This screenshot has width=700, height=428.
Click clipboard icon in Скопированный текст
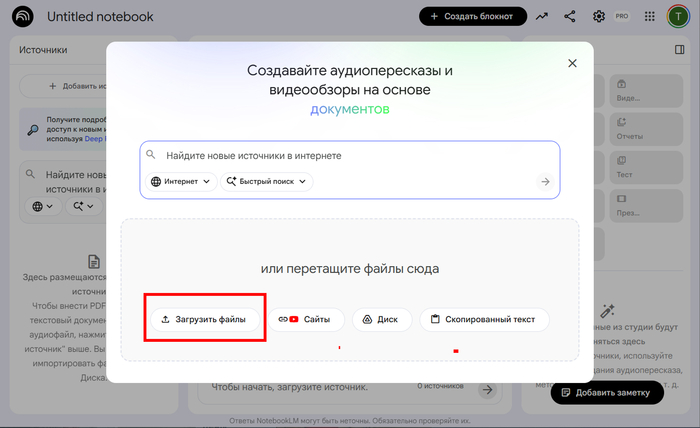point(435,319)
